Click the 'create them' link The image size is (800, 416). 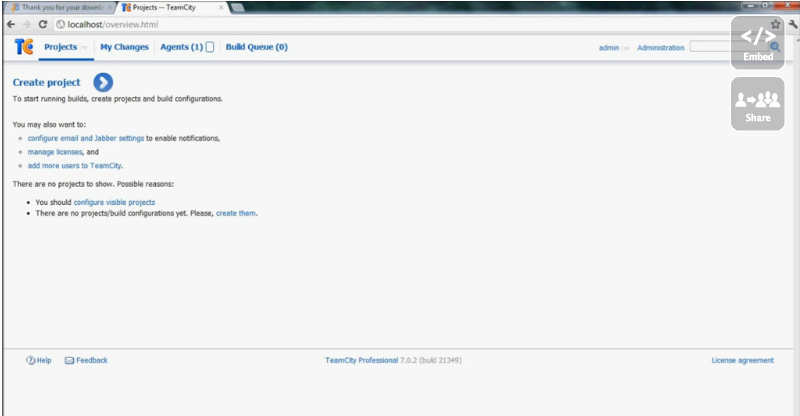[236, 213]
